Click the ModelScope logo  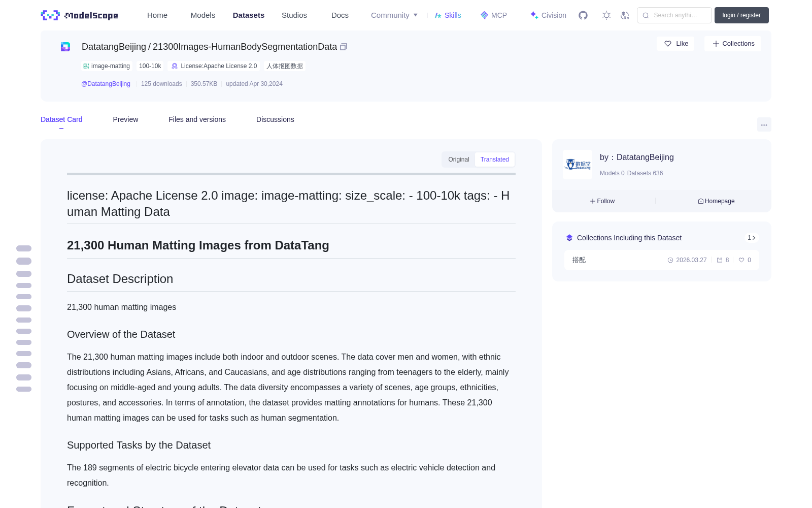(79, 15)
